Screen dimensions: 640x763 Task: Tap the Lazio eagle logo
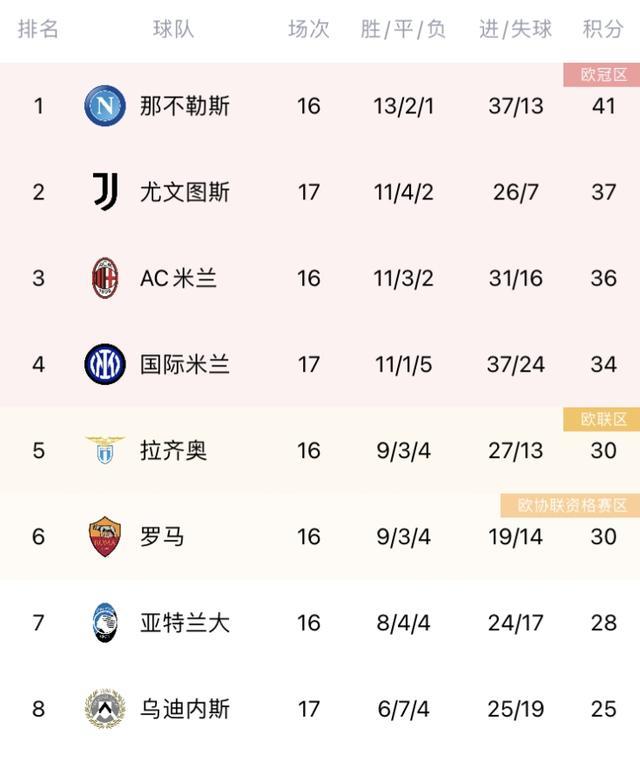click(x=105, y=450)
